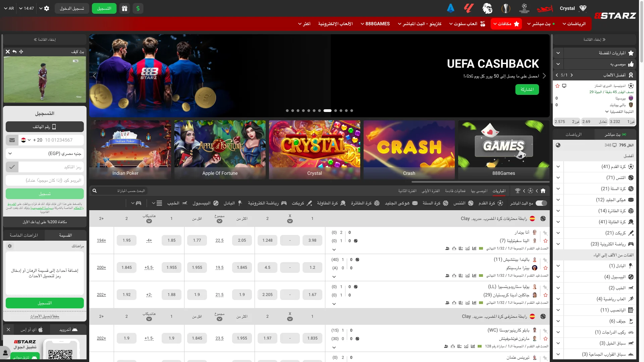Favorite the Yulia Starodubtseva match star
644x362 pixels.
coord(545,295)
